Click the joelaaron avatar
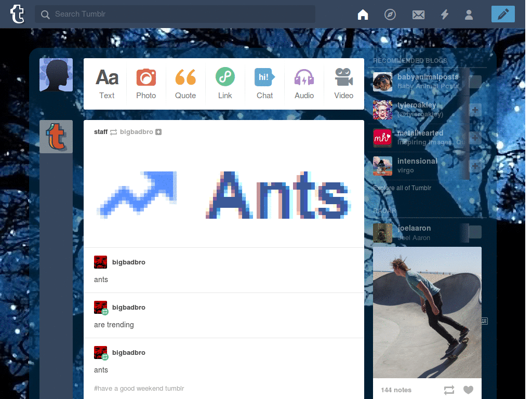The width and height of the screenshot is (532, 399). [382, 233]
